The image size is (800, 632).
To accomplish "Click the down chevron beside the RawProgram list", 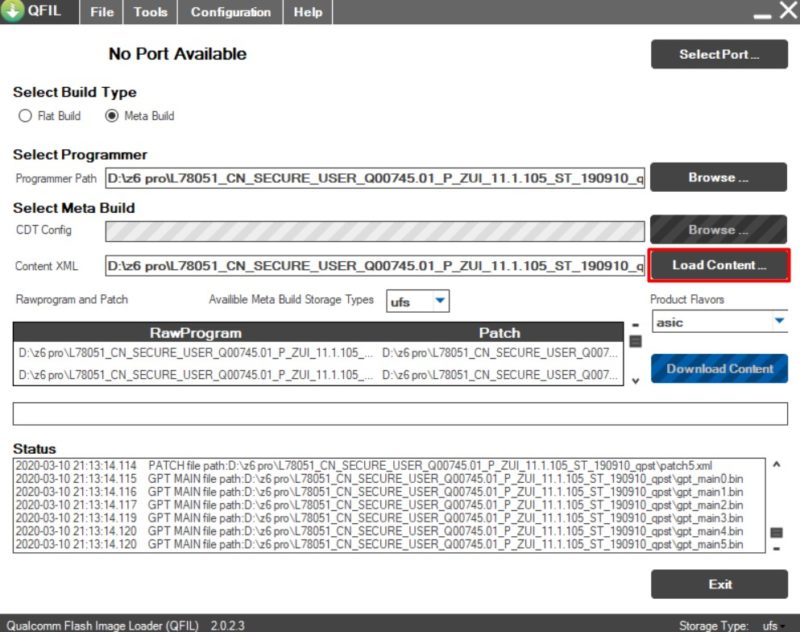I will (635, 381).
